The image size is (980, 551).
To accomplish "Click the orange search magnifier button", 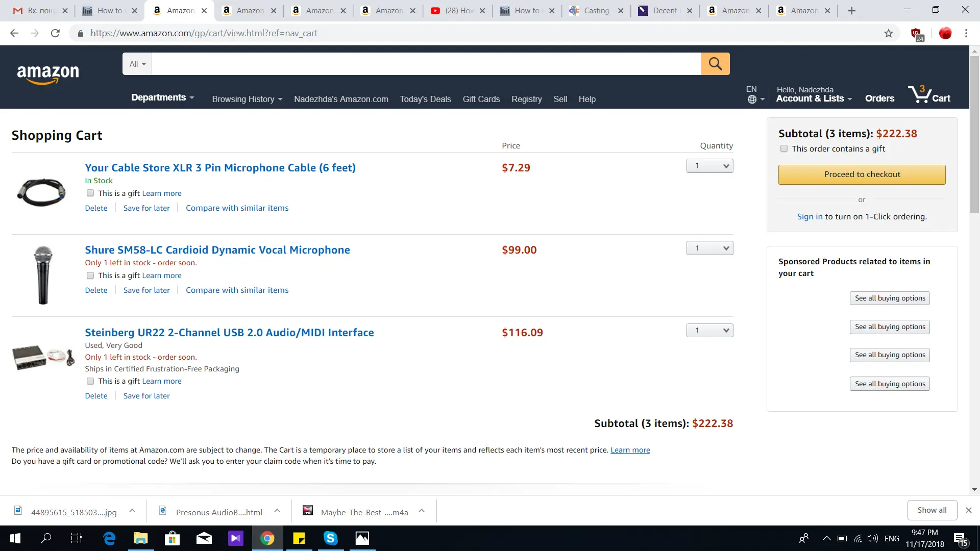I will point(715,64).
